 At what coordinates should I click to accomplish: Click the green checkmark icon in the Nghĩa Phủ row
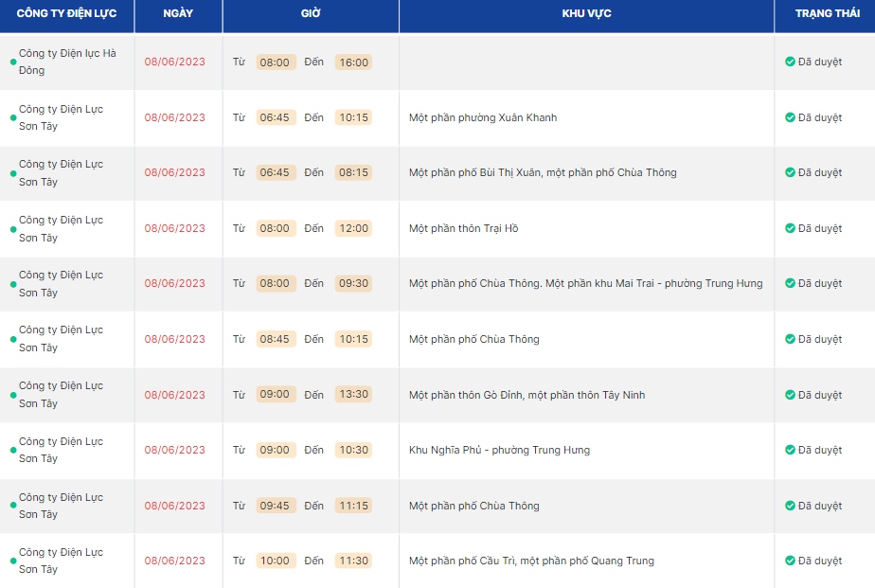point(790,450)
